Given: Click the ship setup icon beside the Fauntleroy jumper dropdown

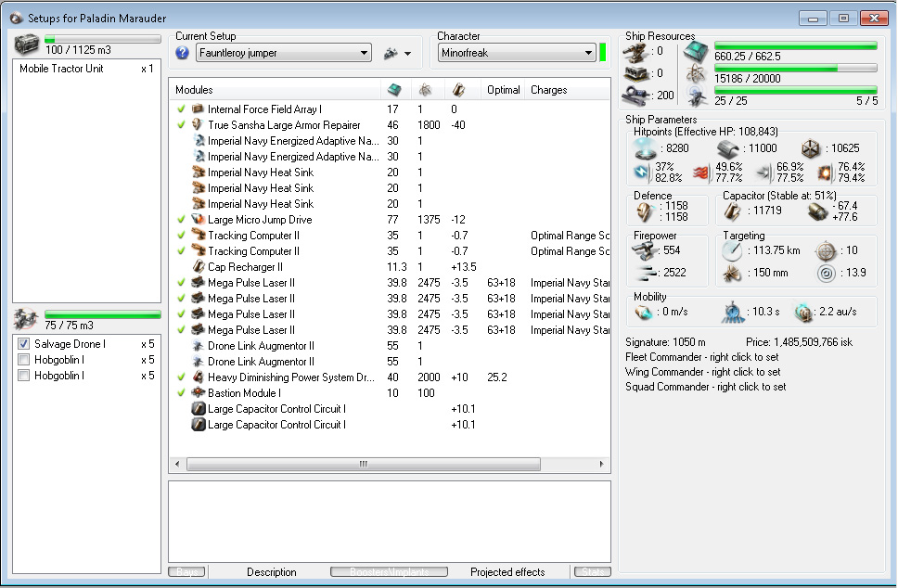Looking at the screenshot, I should (x=391, y=53).
